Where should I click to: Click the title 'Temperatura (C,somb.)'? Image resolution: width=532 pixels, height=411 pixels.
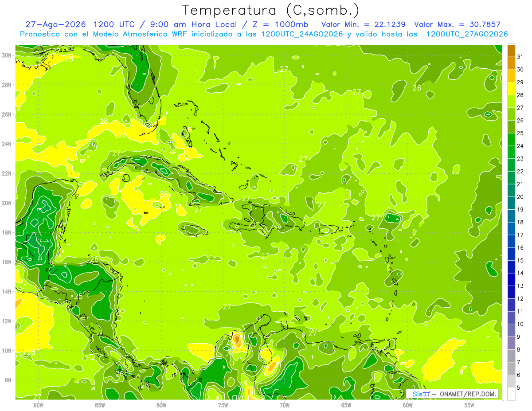coord(270,10)
